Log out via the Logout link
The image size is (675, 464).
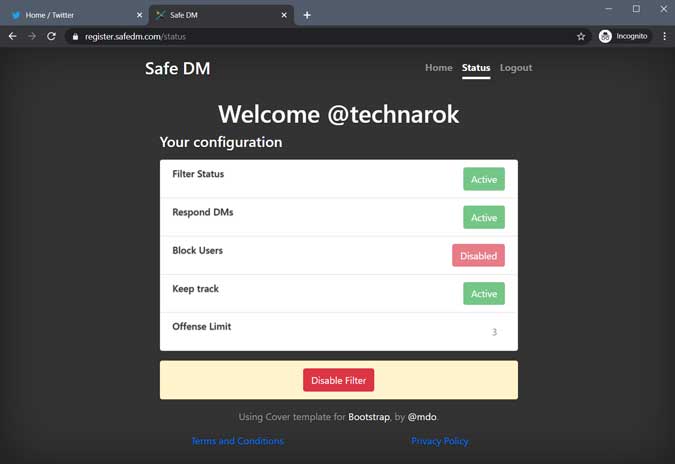click(x=516, y=68)
